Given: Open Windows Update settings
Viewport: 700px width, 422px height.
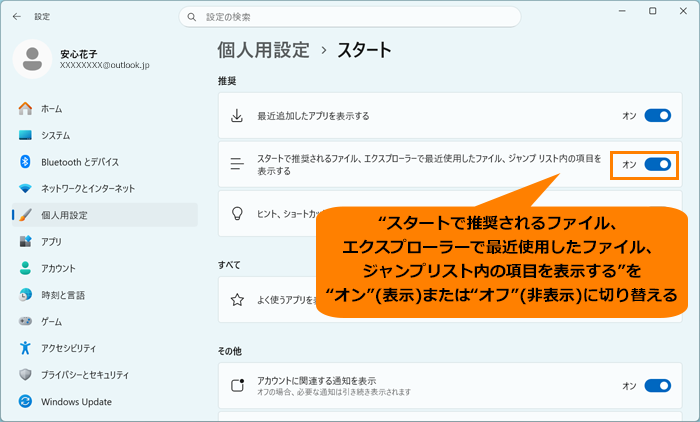Looking at the screenshot, I should point(105,401).
